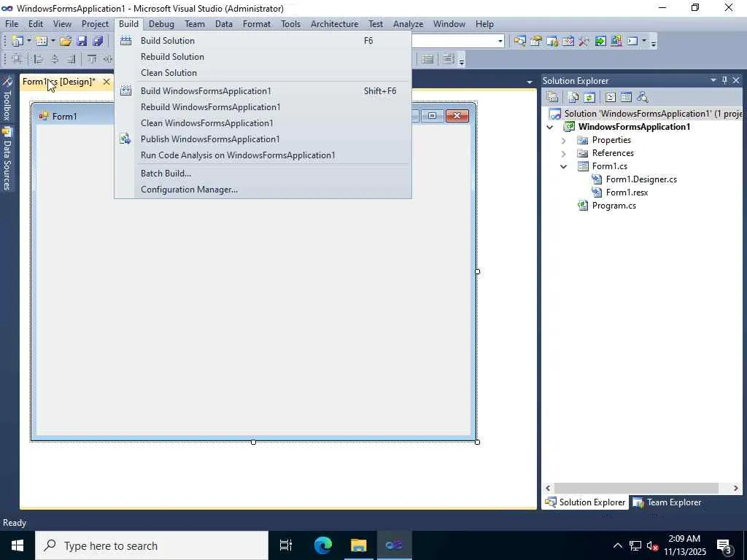Run Code Analysis on WindowsFormsApplication1
The image size is (747, 560).
coord(263,155)
